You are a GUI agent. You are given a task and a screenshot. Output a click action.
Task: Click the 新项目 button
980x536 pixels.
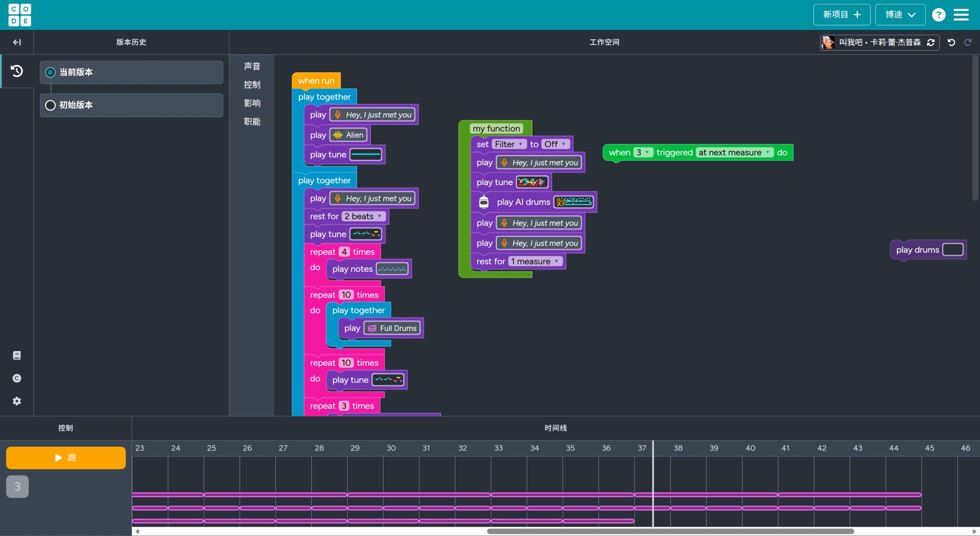pyautogui.click(x=842, y=15)
